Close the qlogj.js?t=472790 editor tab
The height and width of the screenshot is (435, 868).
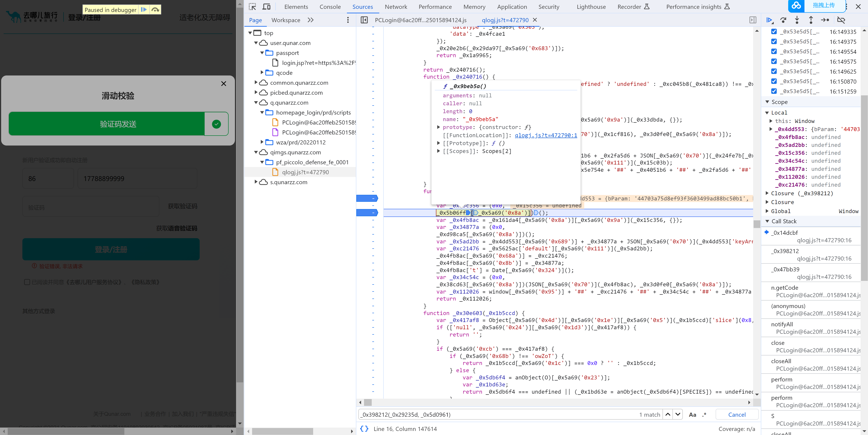(535, 20)
